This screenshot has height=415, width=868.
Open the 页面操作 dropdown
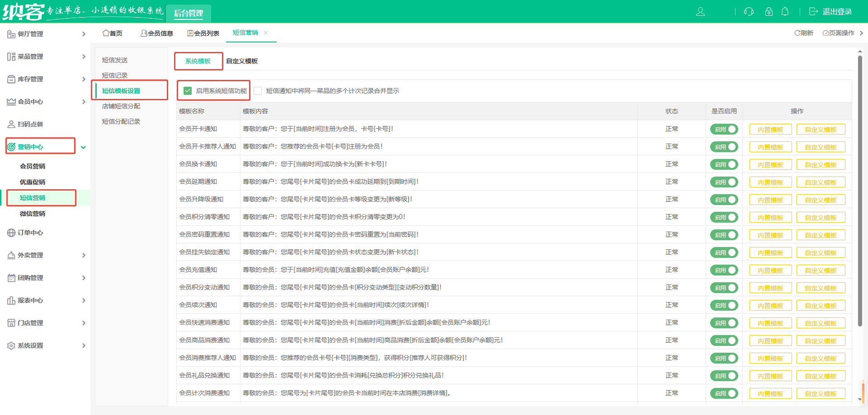(x=839, y=33)
